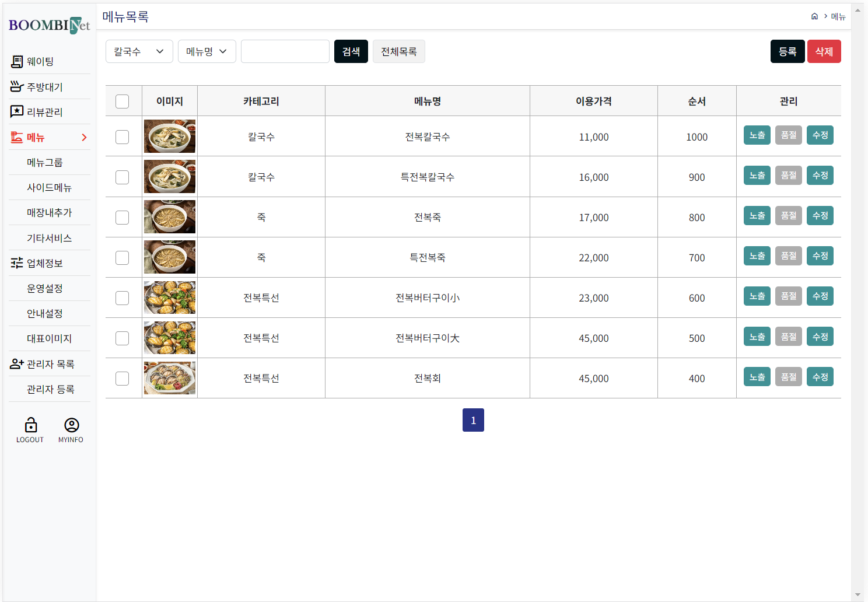The image size is (868, 602).
Task: Open admin list (관리자 목록) person icon
Action: click(17, 364)
